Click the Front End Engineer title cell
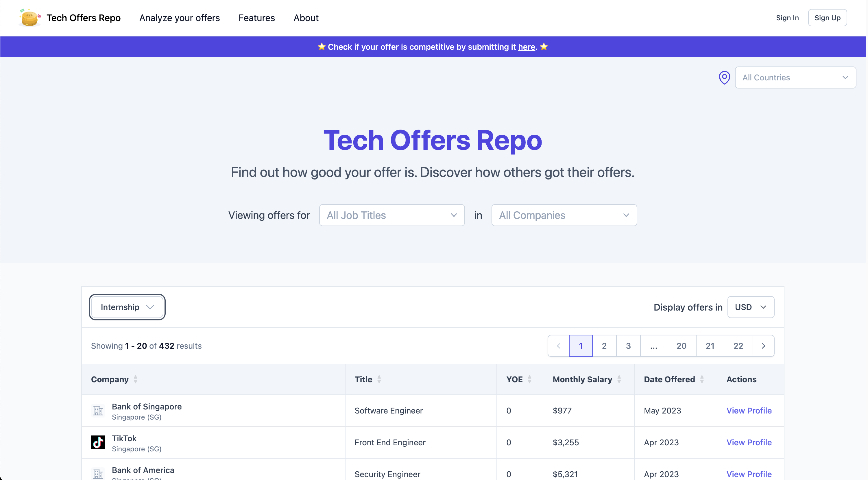Screen dimensions: 868x480 pos(390,442)
